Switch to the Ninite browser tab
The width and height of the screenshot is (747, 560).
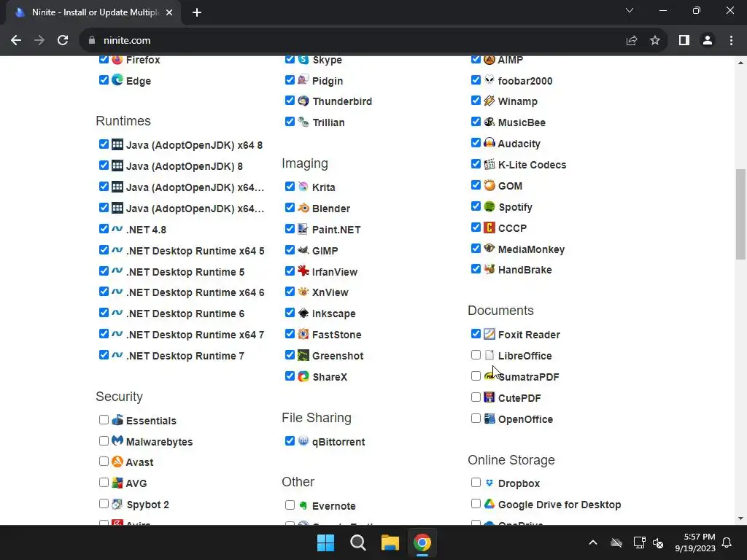(x=93, y=12)
